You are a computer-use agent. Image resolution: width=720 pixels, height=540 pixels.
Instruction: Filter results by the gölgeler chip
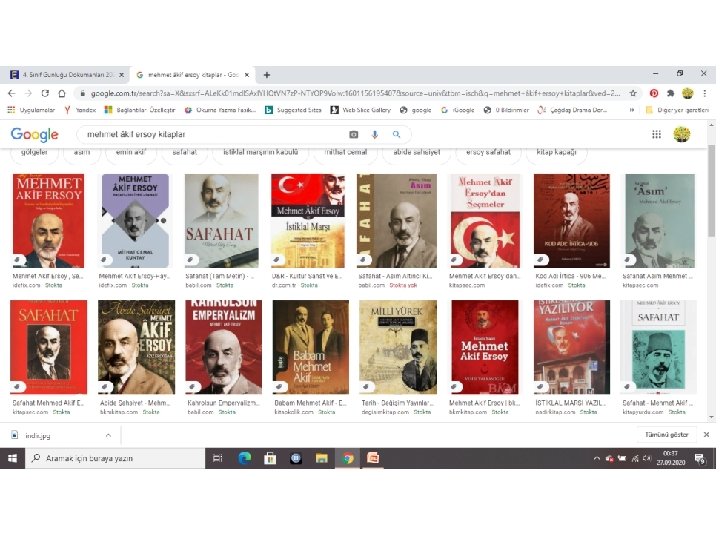point(34,152)
